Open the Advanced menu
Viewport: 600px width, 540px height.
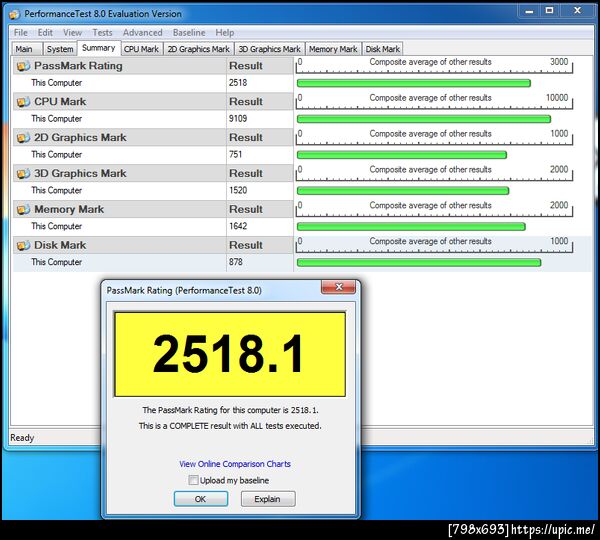[x=142, y=33]
